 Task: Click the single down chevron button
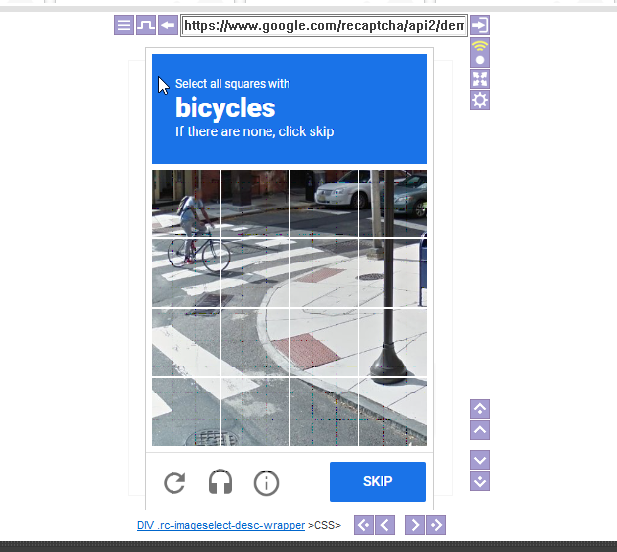click(480, 460)
